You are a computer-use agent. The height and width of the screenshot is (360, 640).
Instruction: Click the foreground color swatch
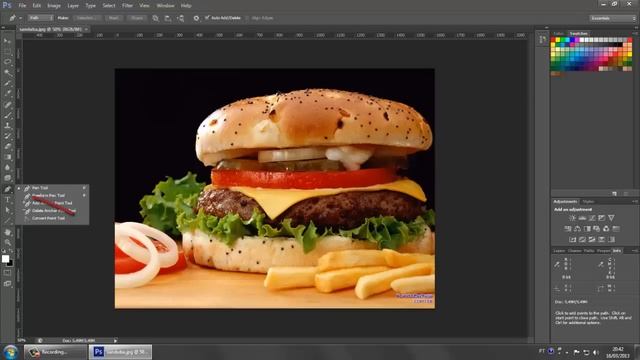coord(5,259)
